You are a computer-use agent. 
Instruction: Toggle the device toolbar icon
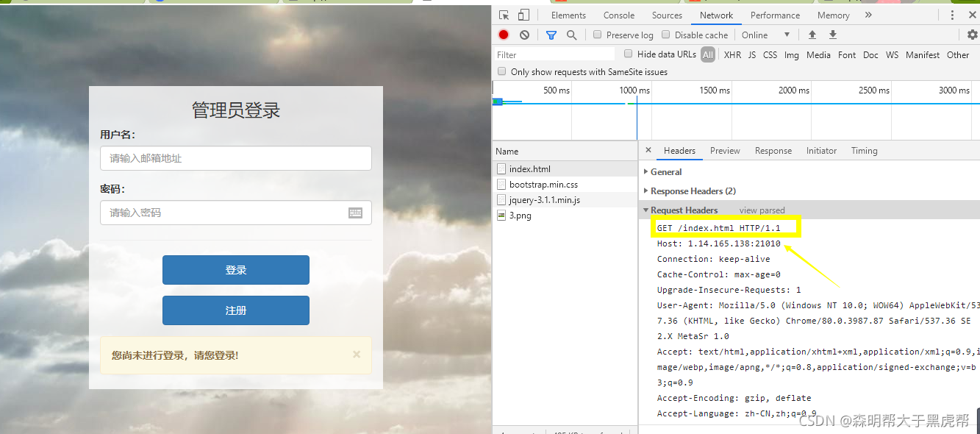[x=523, y=15]
